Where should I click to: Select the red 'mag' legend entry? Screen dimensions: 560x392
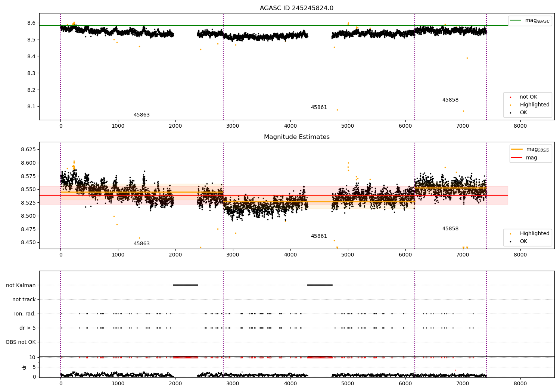pos(525,158)
